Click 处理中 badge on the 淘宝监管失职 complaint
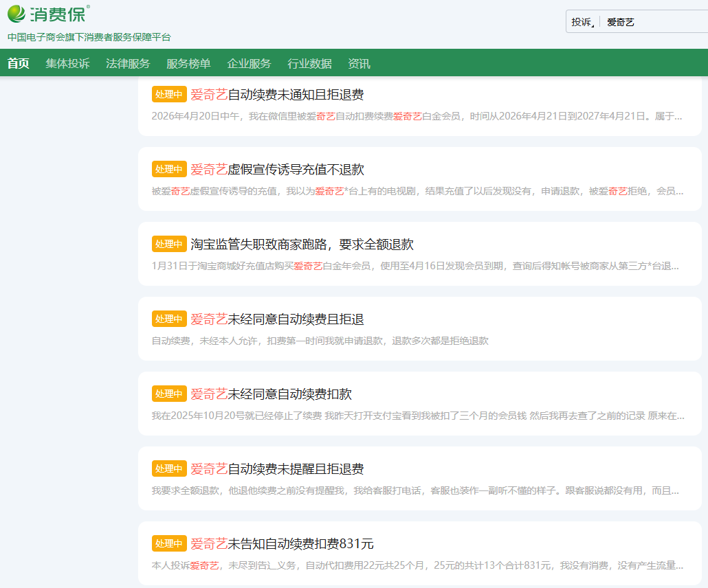Screen dimensions: 708x588 (169, 245)
